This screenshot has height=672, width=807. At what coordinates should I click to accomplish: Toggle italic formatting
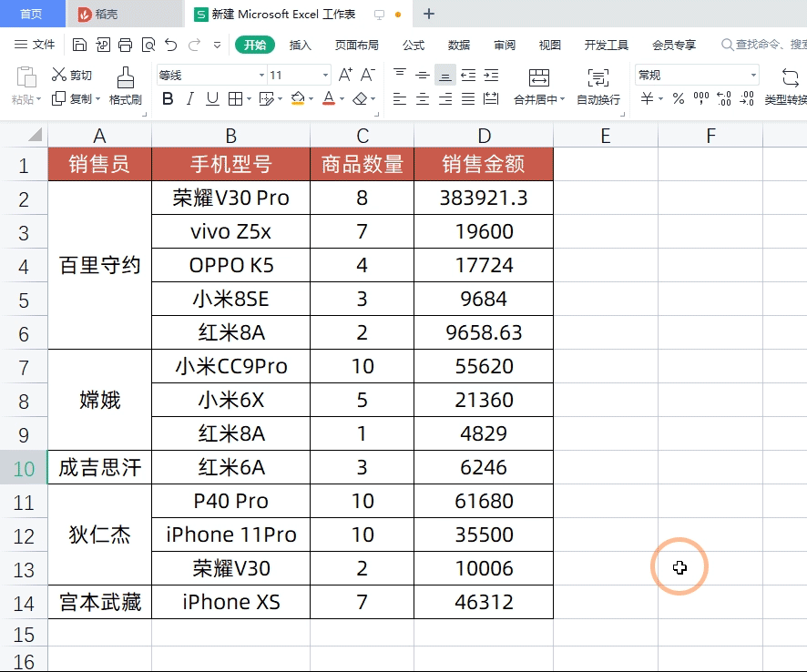[x=189, y=98]
